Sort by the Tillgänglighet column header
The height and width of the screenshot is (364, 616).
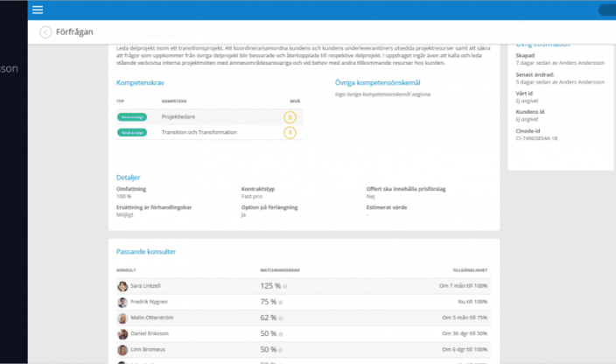pos(471,270)
